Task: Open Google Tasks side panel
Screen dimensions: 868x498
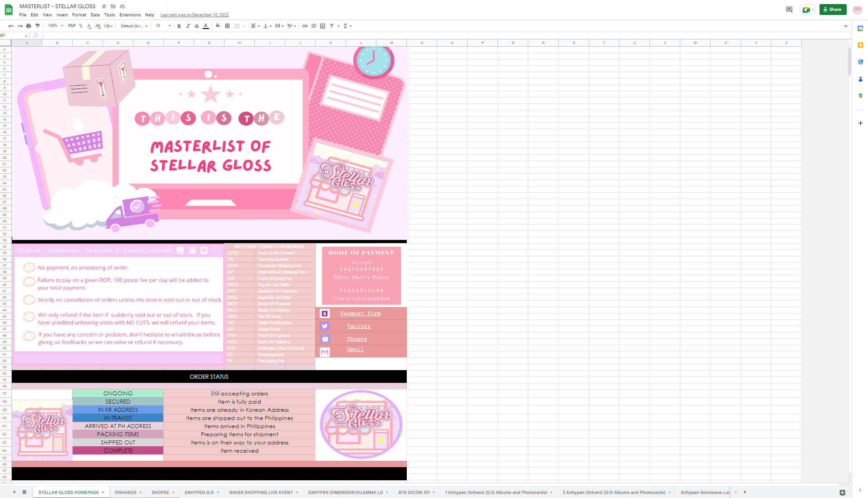Action: [x=860, y=62]
